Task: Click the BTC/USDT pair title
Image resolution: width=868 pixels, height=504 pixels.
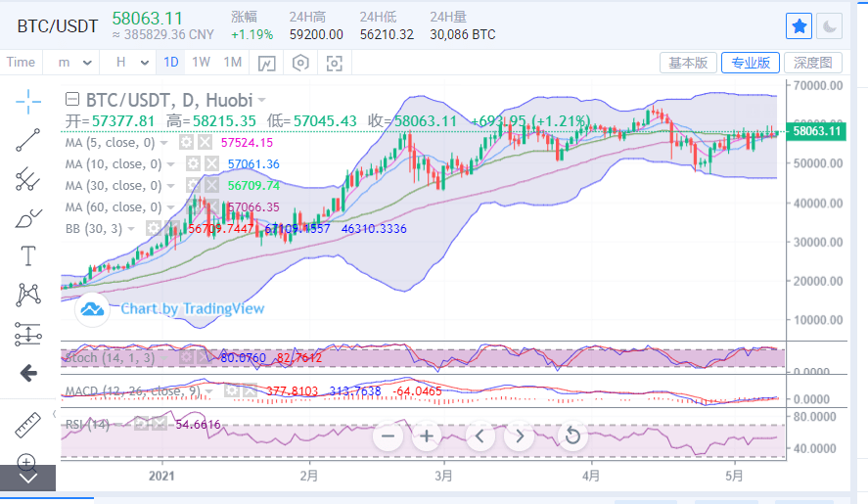Action: 58,26
